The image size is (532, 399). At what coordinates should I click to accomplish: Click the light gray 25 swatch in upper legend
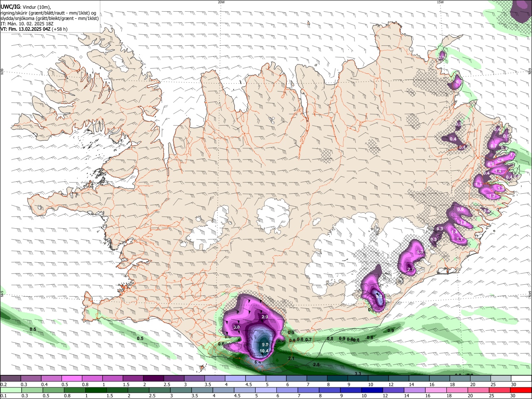tap(501, 378)
